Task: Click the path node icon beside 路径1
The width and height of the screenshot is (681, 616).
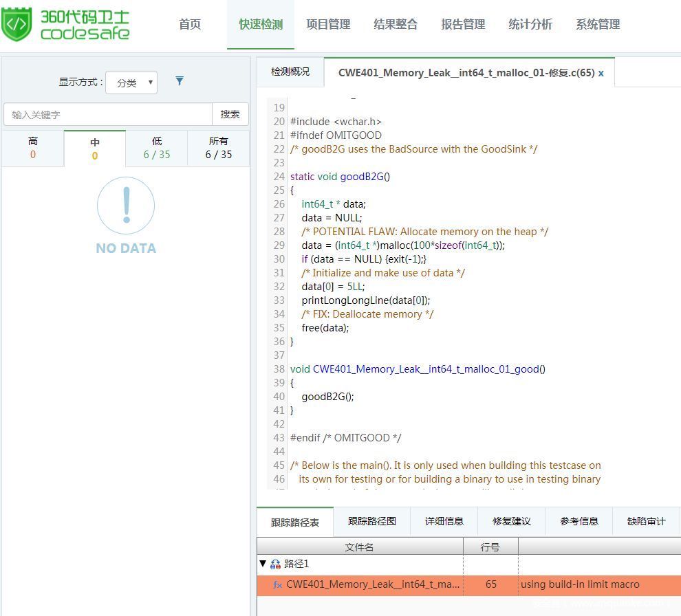Action: click(275, 564)
